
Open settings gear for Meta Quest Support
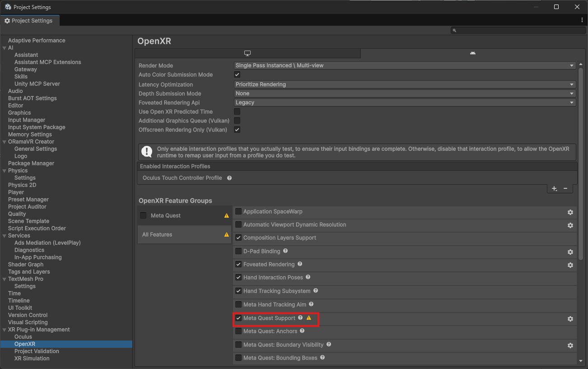(570, 319)
